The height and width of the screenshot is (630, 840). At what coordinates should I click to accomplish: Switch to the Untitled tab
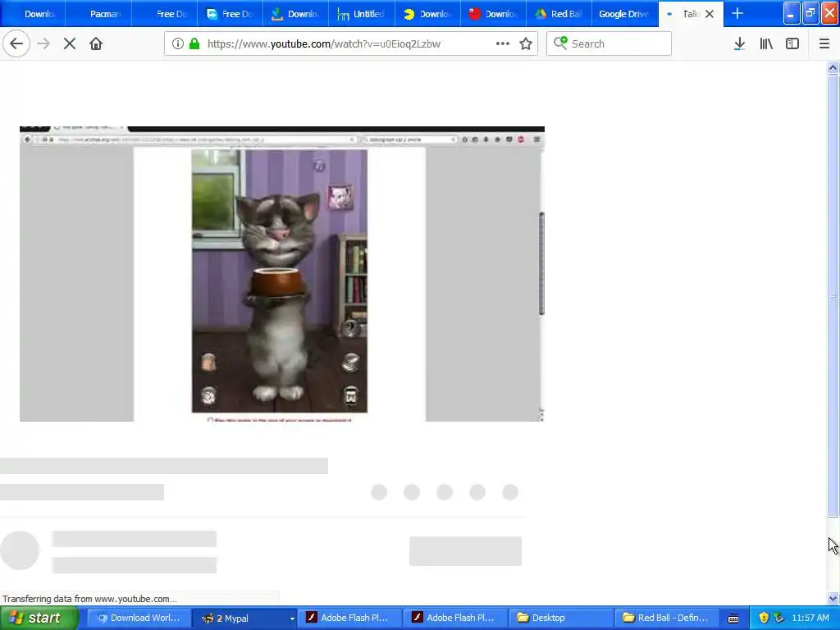362,14
